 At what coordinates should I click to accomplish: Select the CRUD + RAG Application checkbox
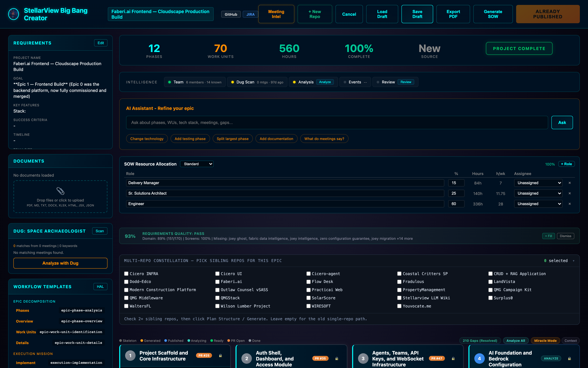[x=490, y=274]
